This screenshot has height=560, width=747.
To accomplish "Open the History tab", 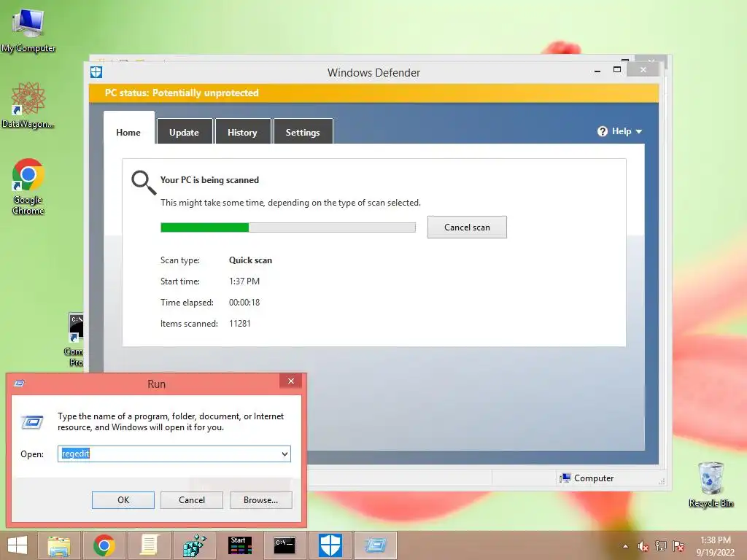I will point(242,132).
